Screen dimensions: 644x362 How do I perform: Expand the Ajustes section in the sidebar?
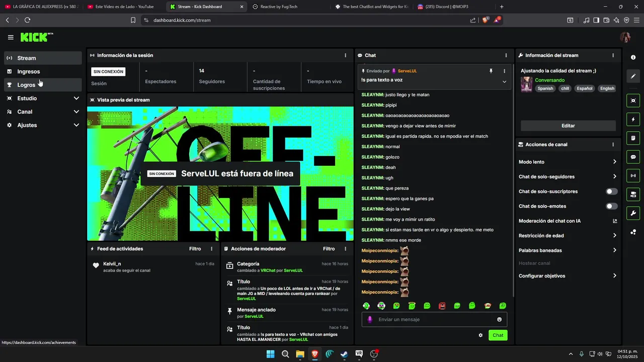tap(43, 125)
